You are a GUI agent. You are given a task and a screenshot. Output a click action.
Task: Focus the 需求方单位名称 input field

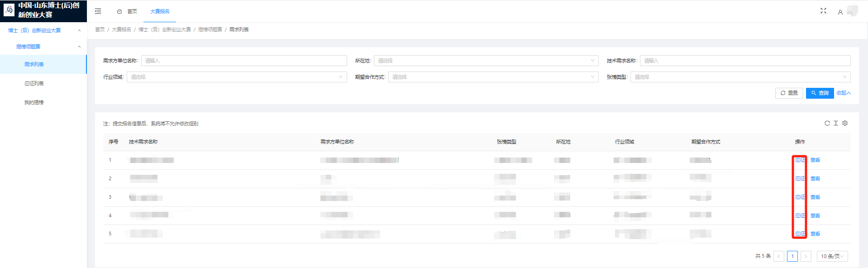click(x=243, y=61)
